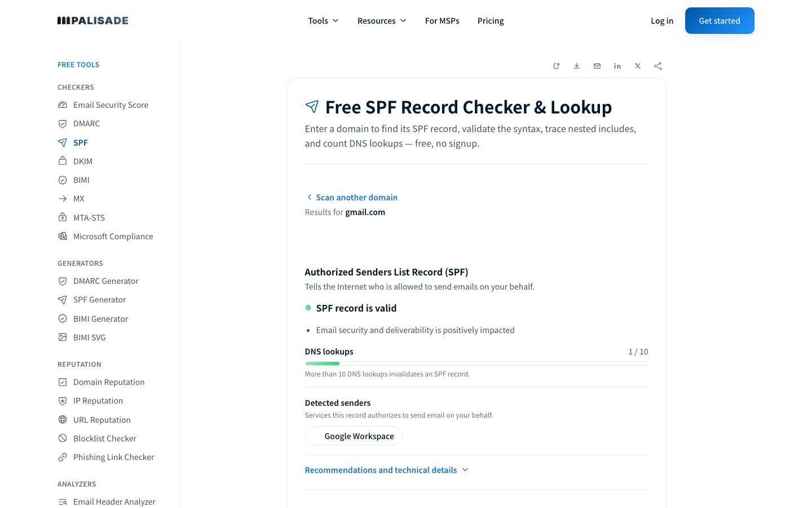Share on X icon
Screen dimensions: 812x508
coord(638,66)
